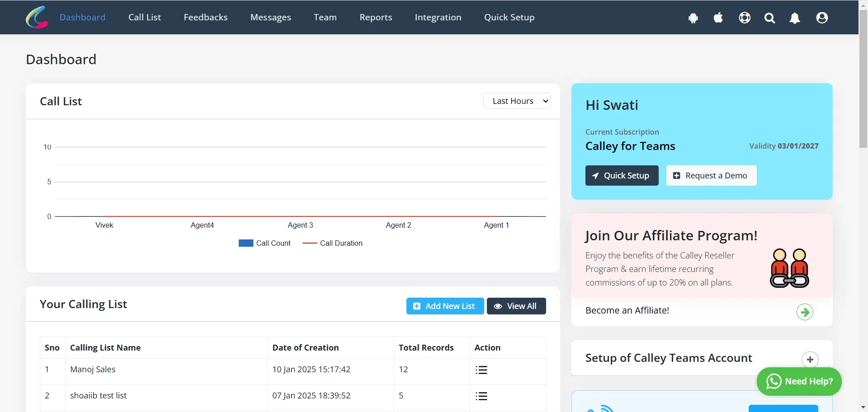Click the Agent4 label on chart axis
The image size is (868, 412).
point(202,225)
